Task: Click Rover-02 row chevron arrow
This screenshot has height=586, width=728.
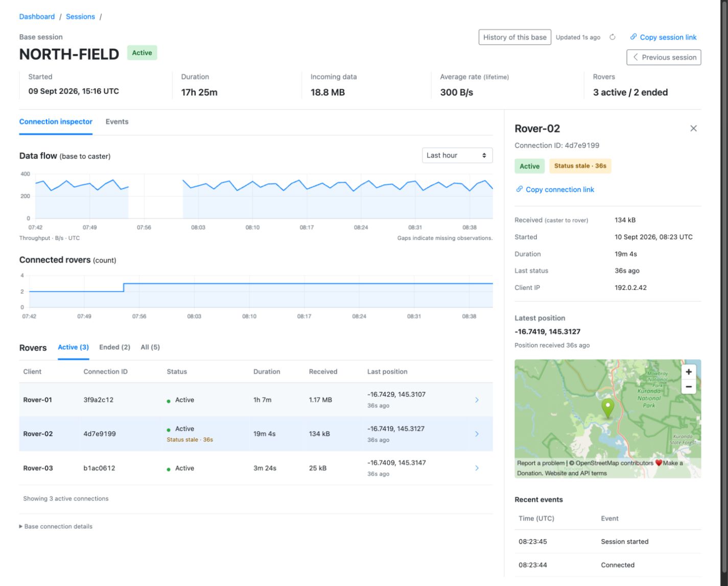Action: pos(477,434)
